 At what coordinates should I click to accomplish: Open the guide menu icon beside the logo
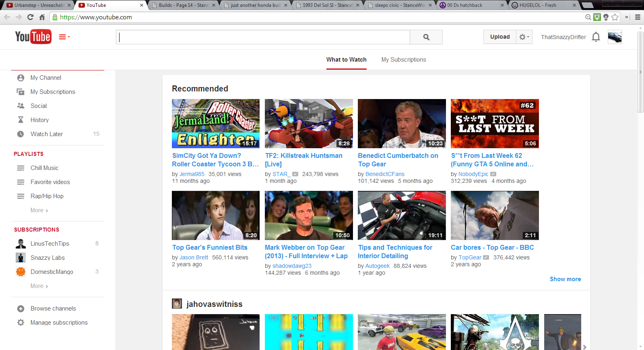[x=64, y=37]
